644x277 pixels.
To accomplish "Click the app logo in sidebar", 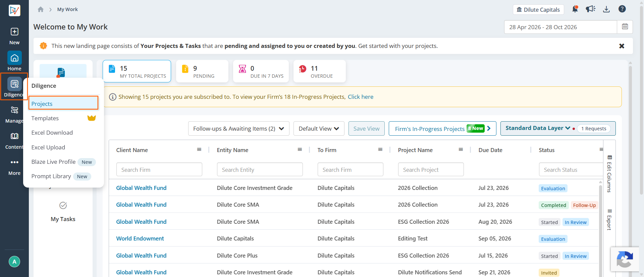I will [x=14, y=10].
